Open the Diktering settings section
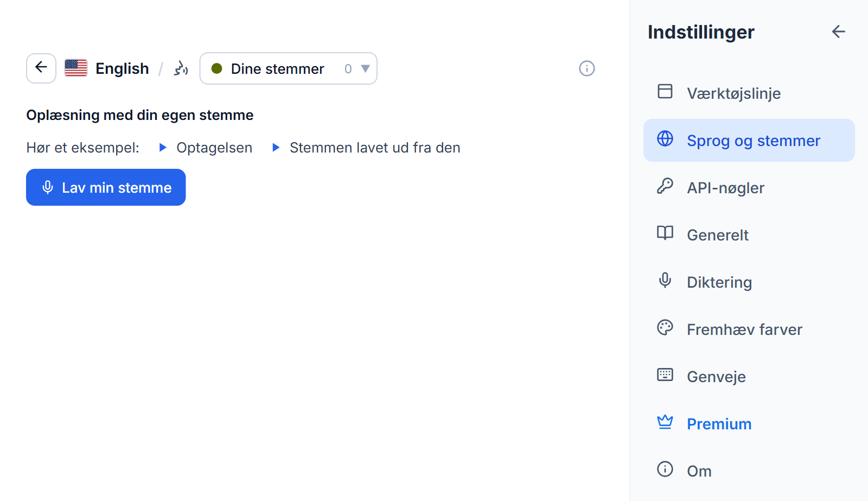Viewport: 868px width, 501px height. point(749,282)
